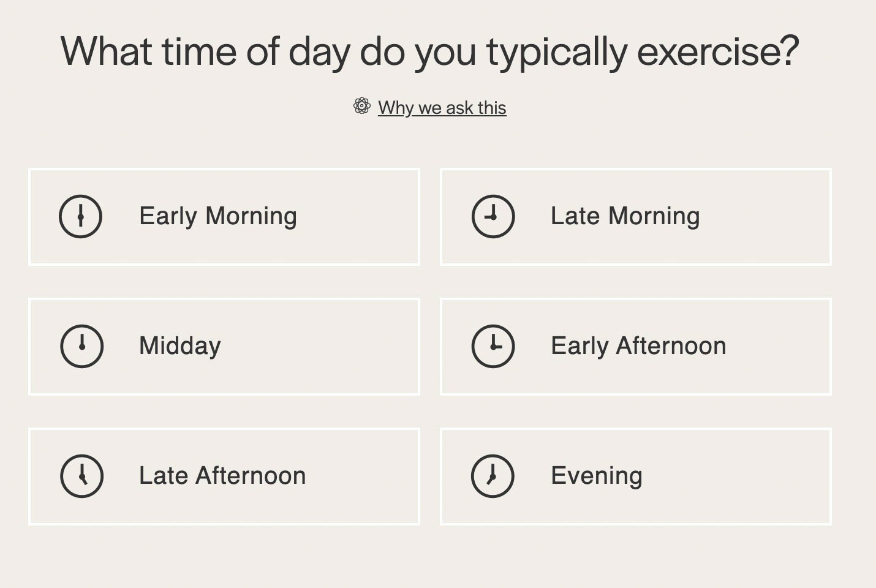The image size is (876, 588).
Task: Select the Early Morning option card
Action: tap(224, 217)
